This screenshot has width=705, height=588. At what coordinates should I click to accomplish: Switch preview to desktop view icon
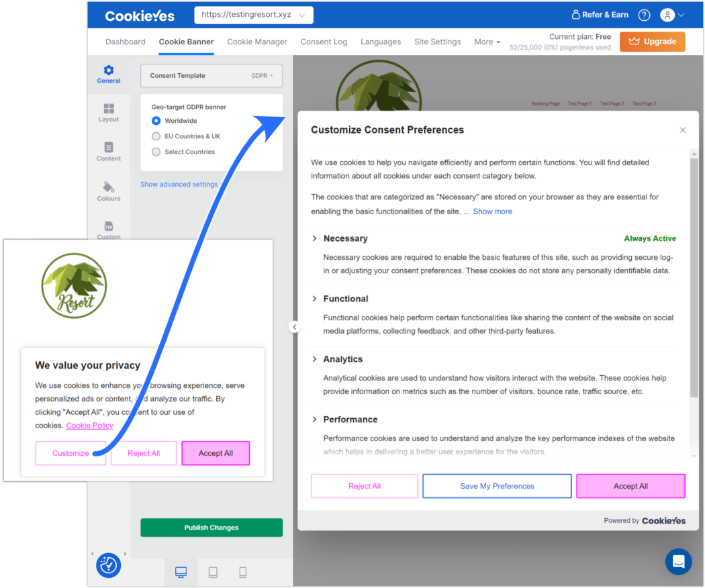point(181,572)
